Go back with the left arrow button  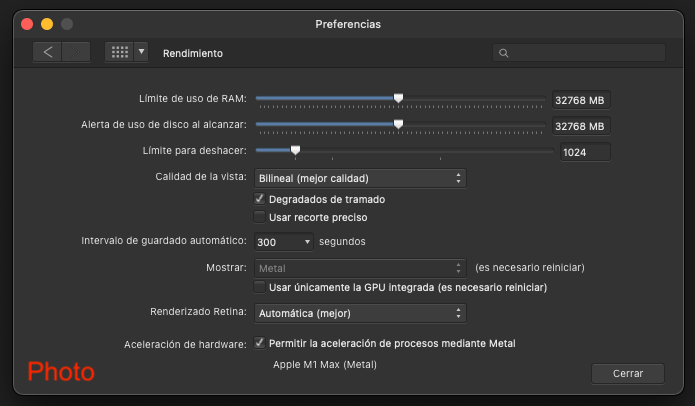pos(47,52)
